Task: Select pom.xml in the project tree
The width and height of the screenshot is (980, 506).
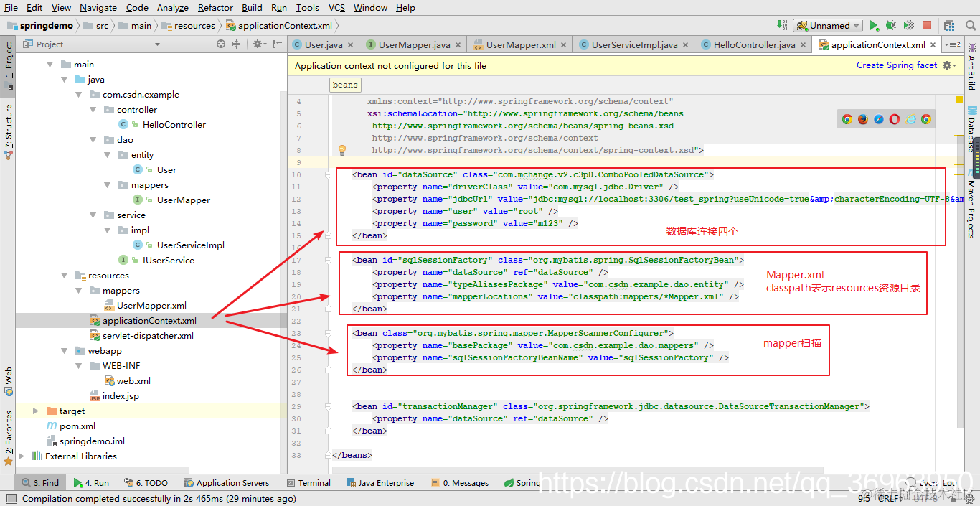Action: (70, 426)
